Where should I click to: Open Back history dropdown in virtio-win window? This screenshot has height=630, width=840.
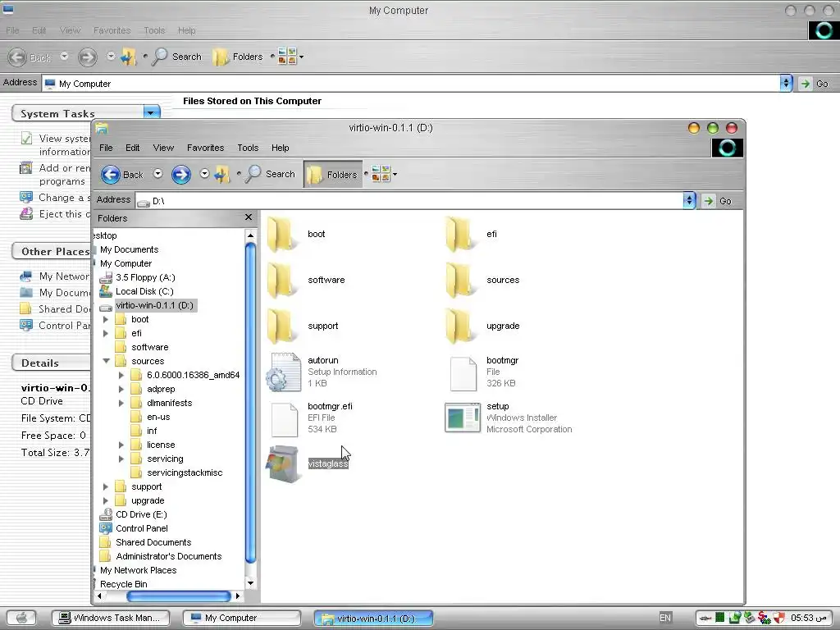(x=158, y=174)
